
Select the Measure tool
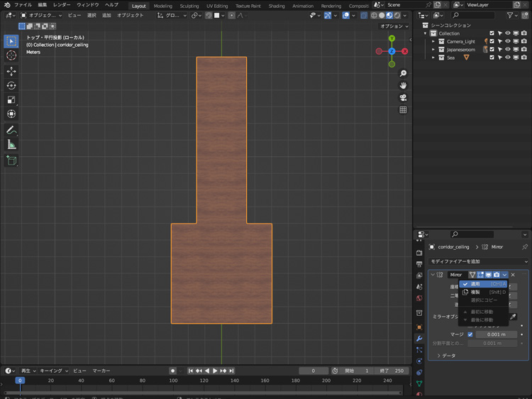[11, 145]
